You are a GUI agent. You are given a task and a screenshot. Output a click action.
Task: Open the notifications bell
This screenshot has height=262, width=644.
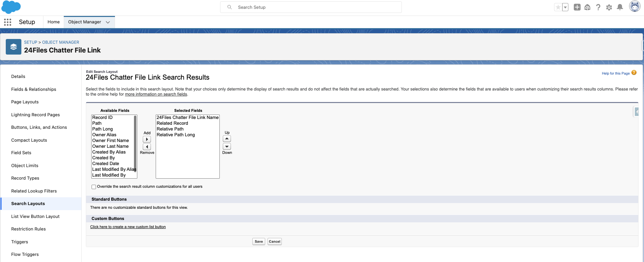620,7
